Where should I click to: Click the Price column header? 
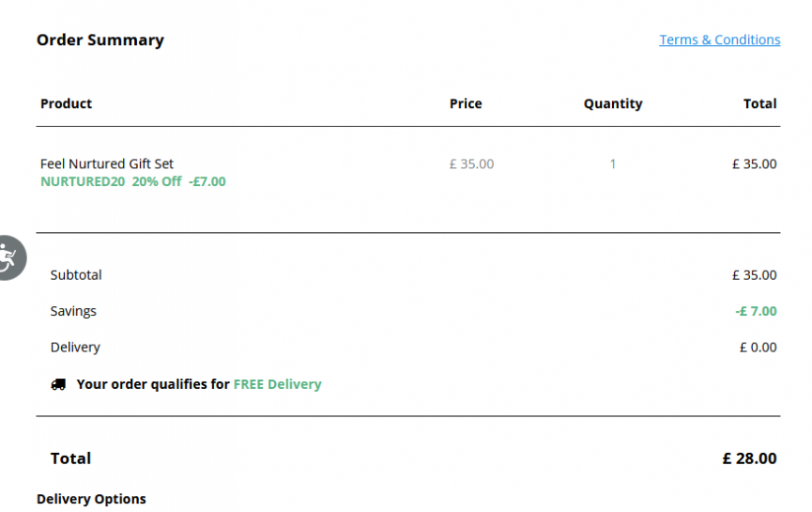tap(466, 103)
